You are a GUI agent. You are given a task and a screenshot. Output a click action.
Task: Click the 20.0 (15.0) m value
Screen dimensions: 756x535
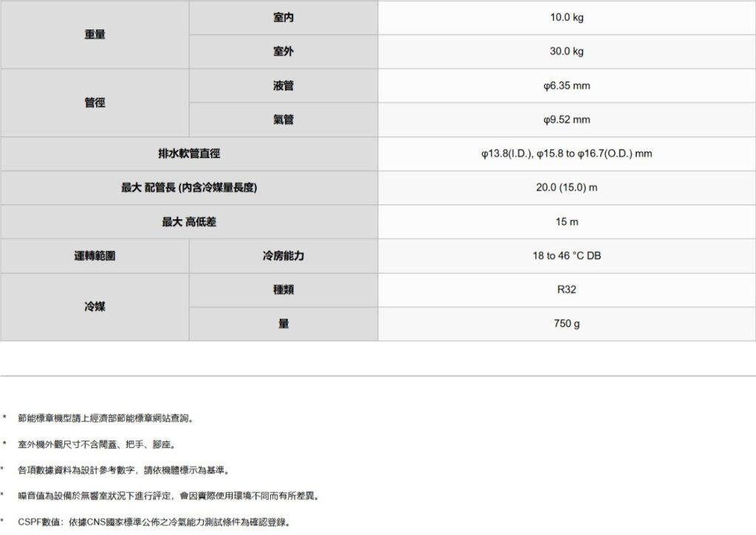click(x=566, y=188)
